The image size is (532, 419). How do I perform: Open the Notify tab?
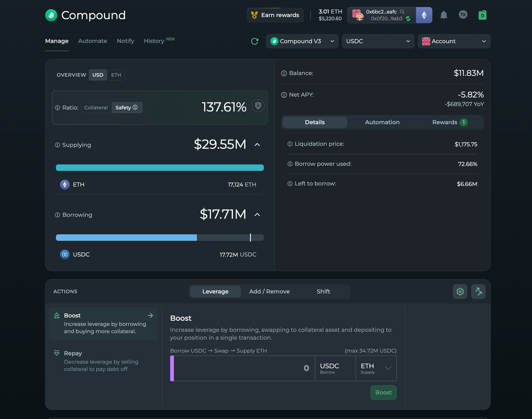tap(126, 41)
